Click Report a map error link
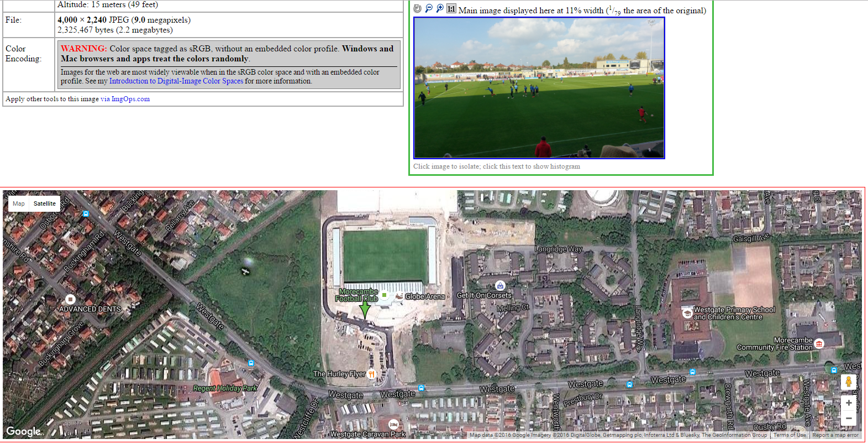Viewport: 868px width, 444px height. click(x=835, y=435)
